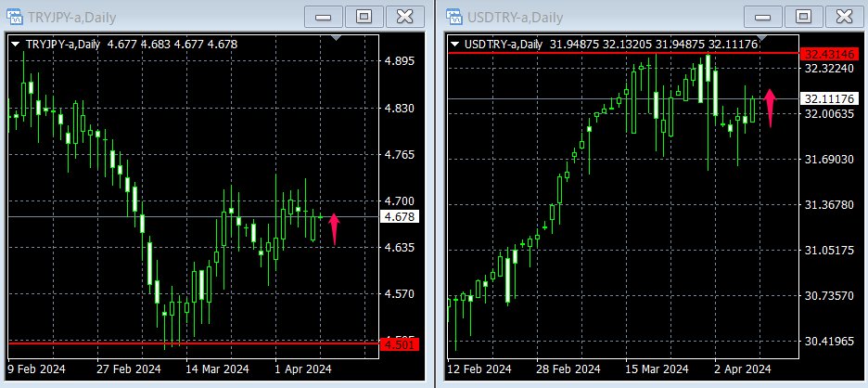
Task: Click the USDTRY-a chart window icon
Action: point(454,18)
